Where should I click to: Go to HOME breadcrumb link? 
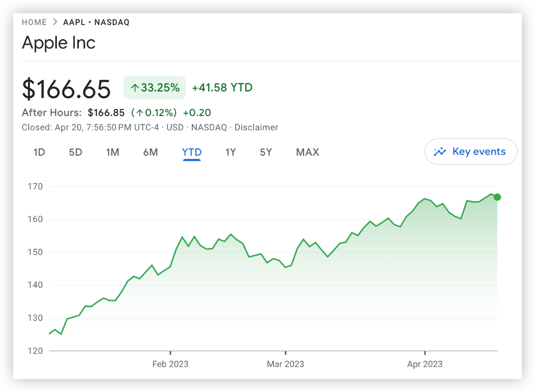(x=34, y=22)
